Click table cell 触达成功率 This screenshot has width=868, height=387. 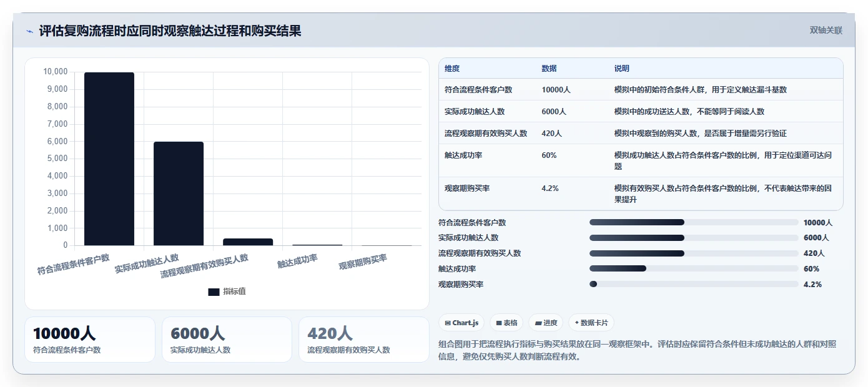pos(463,155)
